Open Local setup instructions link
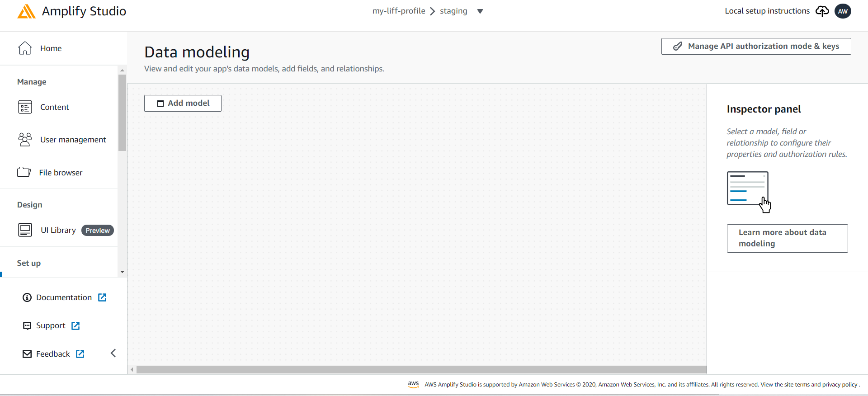The height and width of the screenshot is (396, 868). tap(767, 11)
